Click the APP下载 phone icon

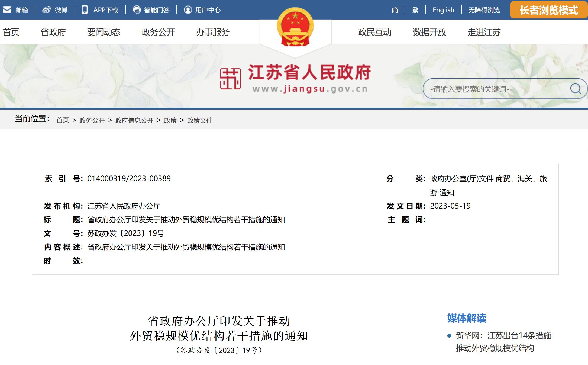point(85,10)
